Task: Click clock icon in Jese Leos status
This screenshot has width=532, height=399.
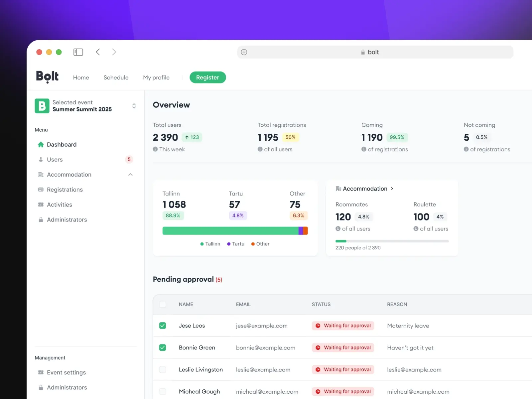Action: 318,326
